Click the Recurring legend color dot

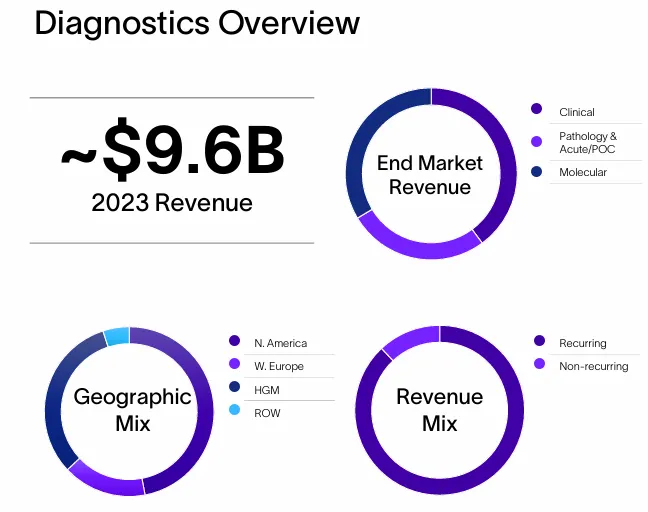point(539,341)
